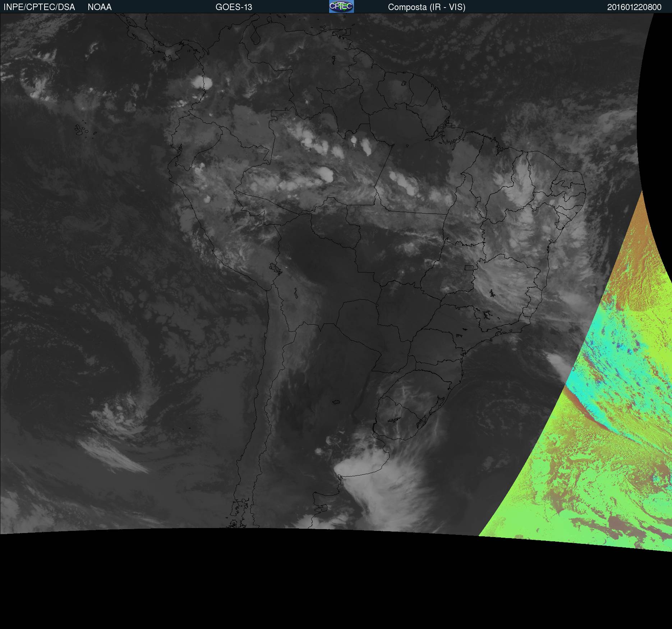This screenshot has width=672, height=629.
Task: Click the GOES-13 satellite label
Action: 234,7
